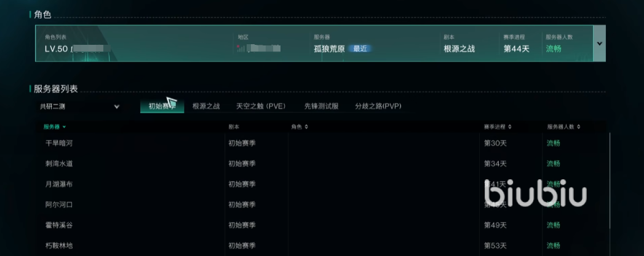Switch to the 根源之战 tab

pos(206,106)
